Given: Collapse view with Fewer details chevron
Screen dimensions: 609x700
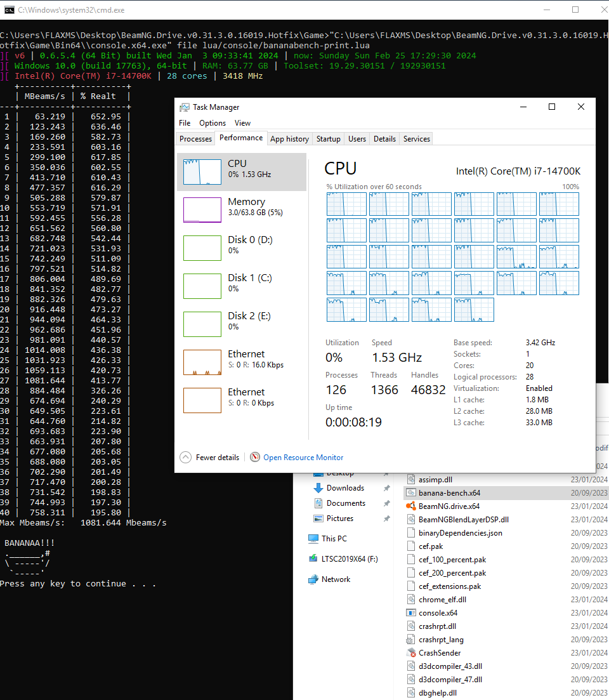Looking at the screenshot, I should click(x=186, y=457).
